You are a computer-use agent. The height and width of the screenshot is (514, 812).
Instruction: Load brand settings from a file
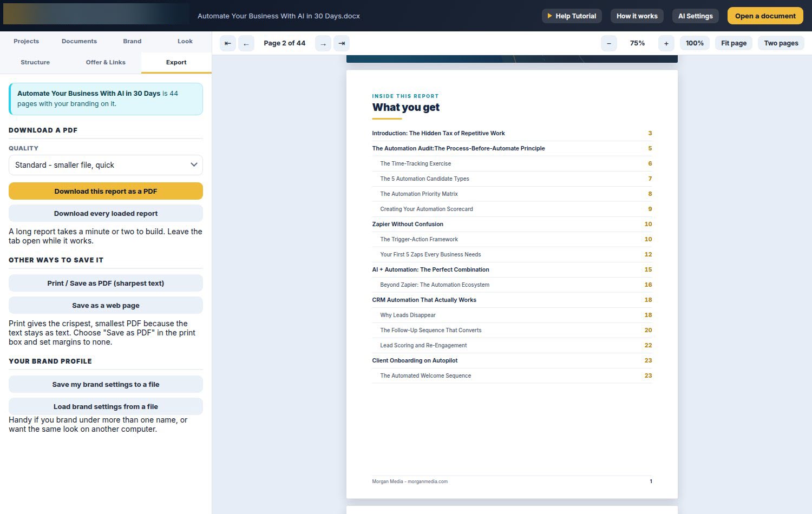click(106, 406)
